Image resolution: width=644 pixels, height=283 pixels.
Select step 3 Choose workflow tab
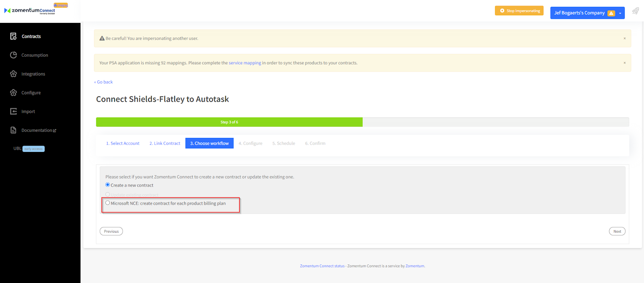click(x=209, y=143)
